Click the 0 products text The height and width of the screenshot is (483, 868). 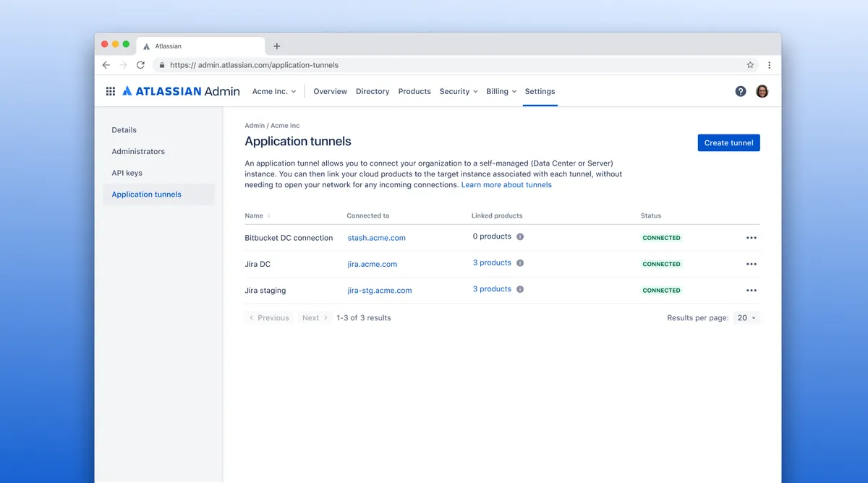492,236
